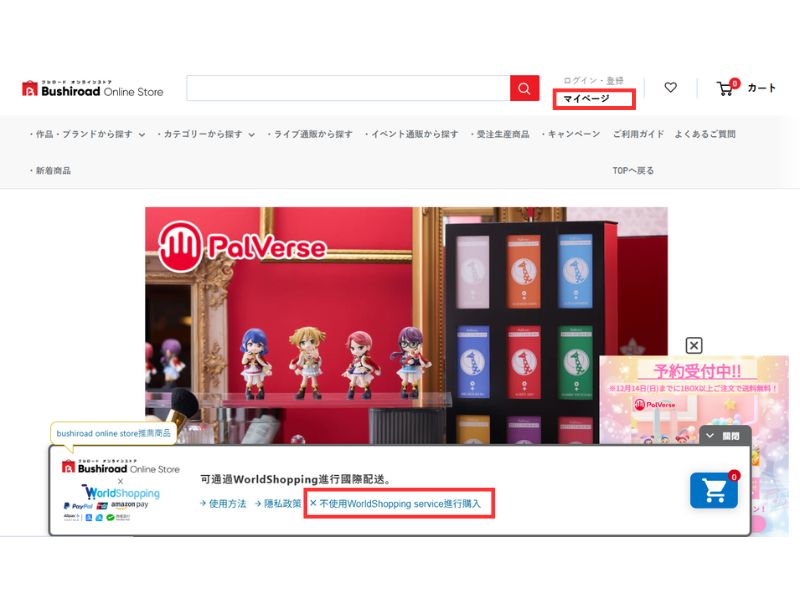This screenshot has height=600, width=800.
Task: Expand 作品・ブランドから探す dropdown
Action: [88, 134]
